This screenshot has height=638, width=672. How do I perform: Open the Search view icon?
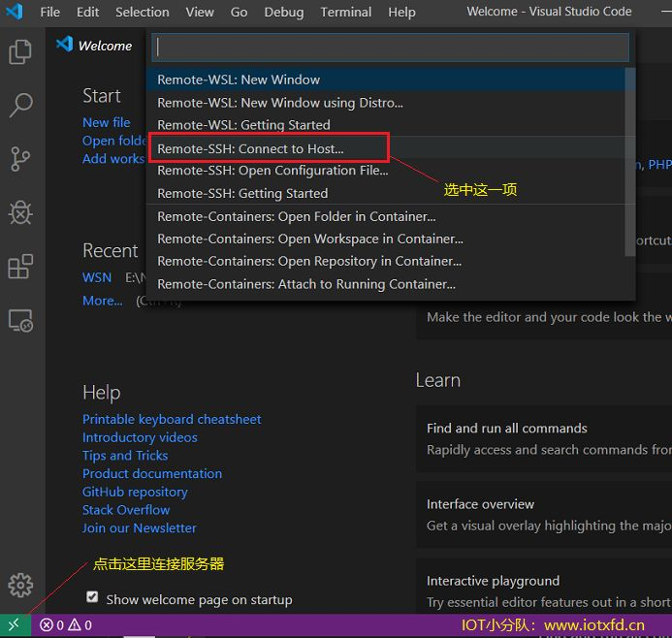pyautogui.click(x=20, y=105)
